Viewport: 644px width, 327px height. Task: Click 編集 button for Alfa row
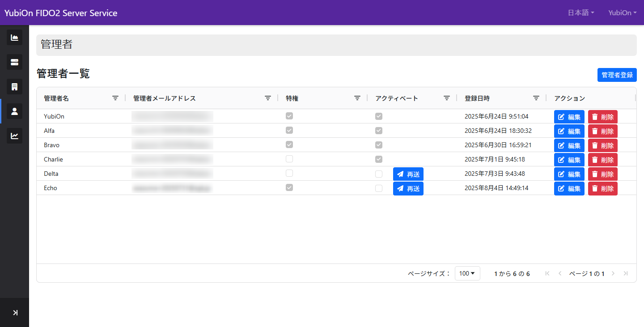(x=569, y=132)
